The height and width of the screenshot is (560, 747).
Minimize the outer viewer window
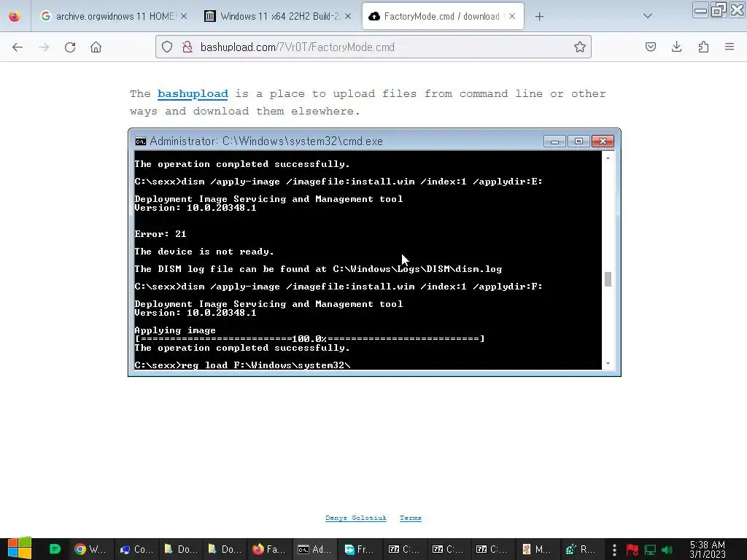point(700,10)
